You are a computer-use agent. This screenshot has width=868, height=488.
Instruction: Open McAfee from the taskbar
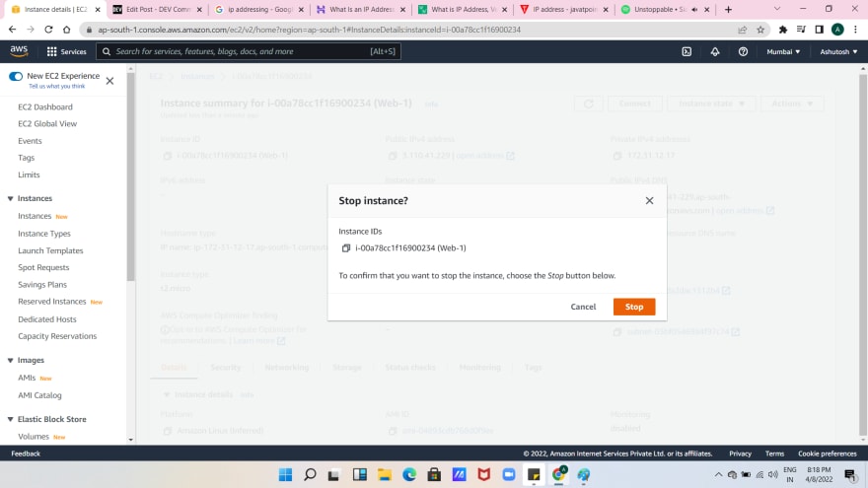click(484, 475)
